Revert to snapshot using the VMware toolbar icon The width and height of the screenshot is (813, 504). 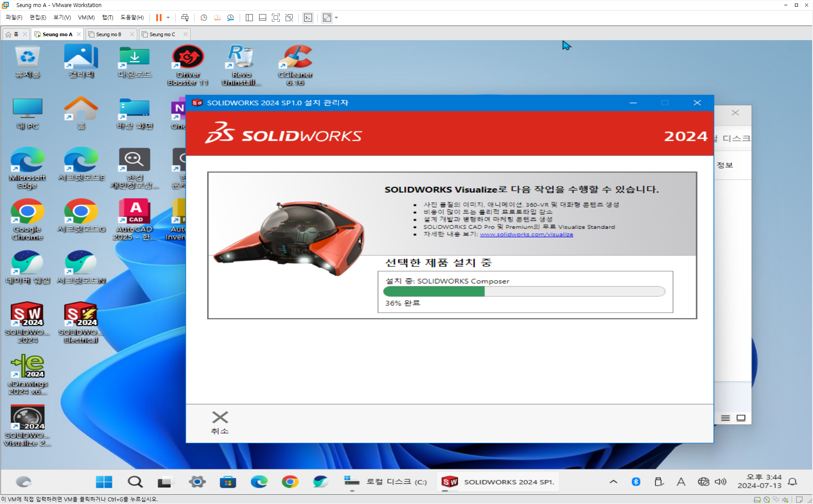coord(217,18)
